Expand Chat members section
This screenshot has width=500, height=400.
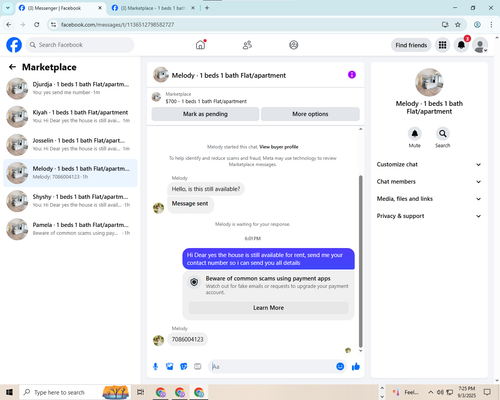[x=429, y=182]
